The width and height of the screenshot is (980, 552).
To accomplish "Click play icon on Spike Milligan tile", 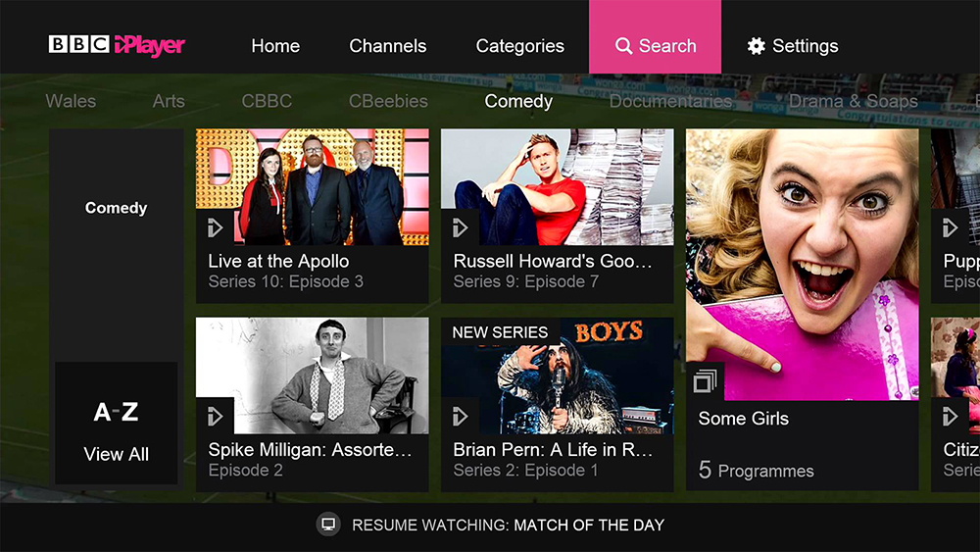I will (215, 416).
